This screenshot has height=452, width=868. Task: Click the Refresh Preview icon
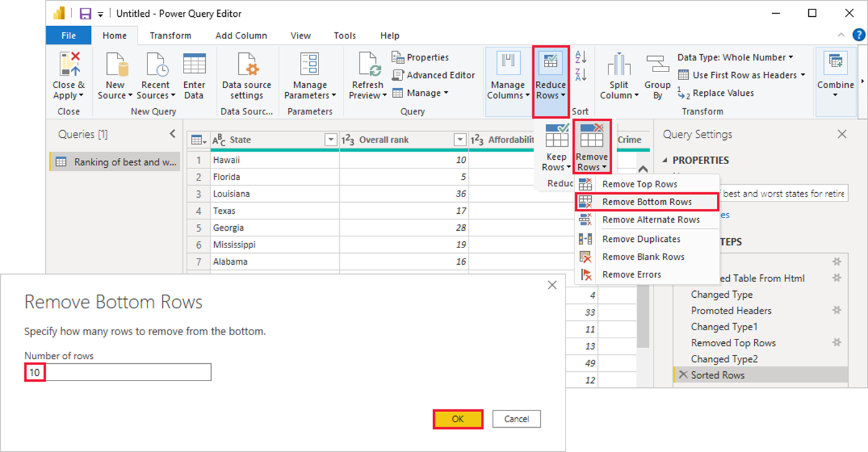(367, 65)
